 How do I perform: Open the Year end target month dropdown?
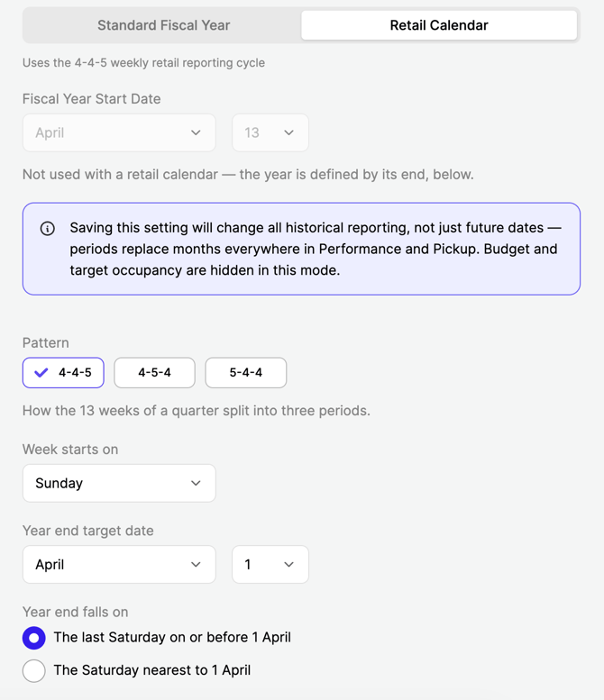[x=119, y=564]
